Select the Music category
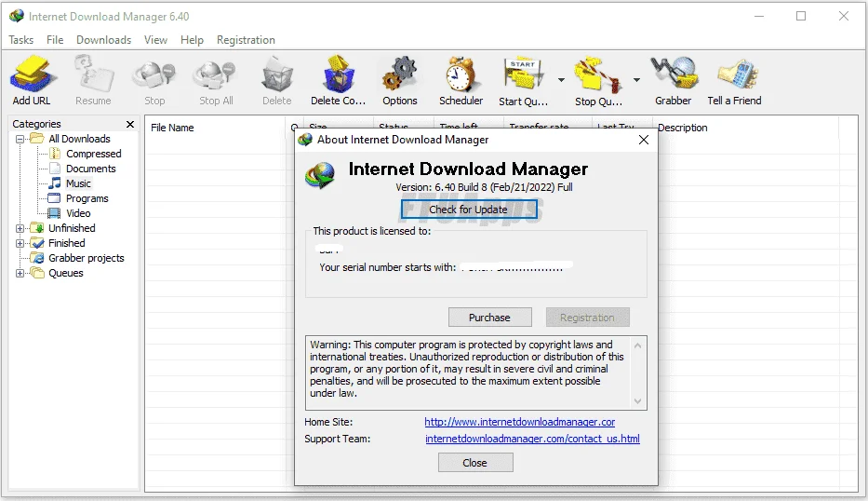Viewport: 868px width, 501px height. click(x=78, y=183)
